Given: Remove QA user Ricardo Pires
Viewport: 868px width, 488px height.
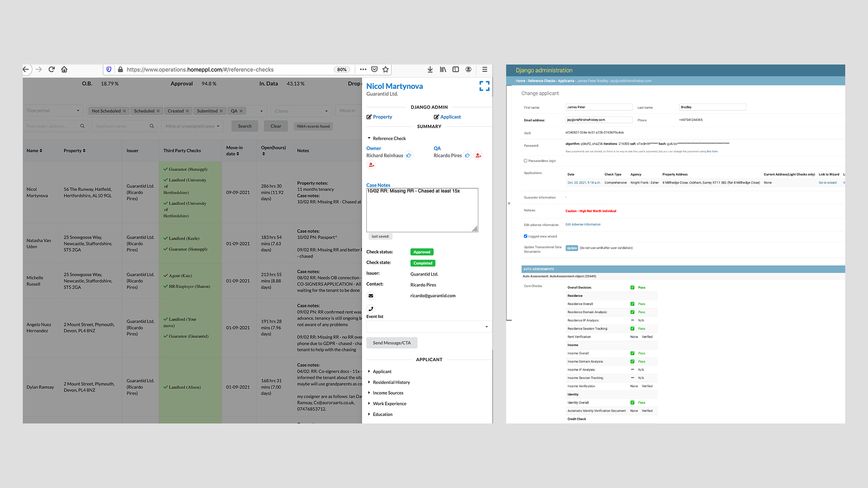Looking at the screenshot, I should [x=478, y=156].
